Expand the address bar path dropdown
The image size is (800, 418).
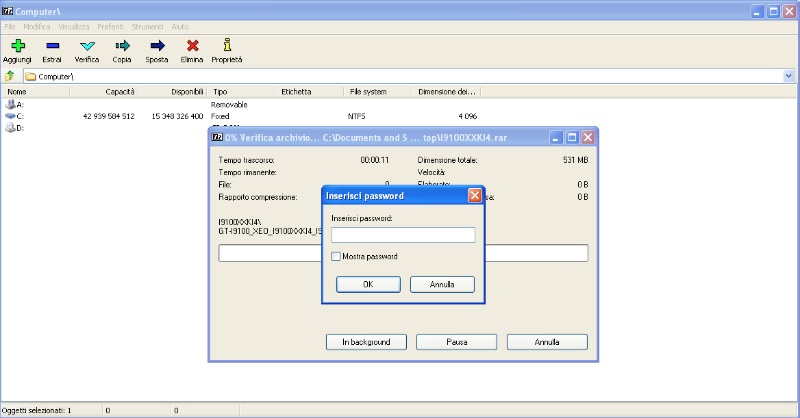pyautogui.click(x=789, y=76)
